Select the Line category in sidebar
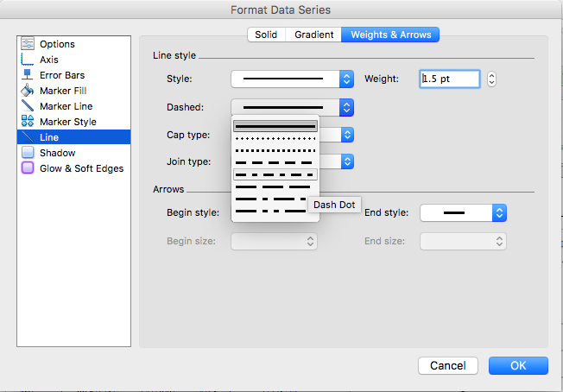Viewport: 563px width, 392px height. click(x=49, y=137)
